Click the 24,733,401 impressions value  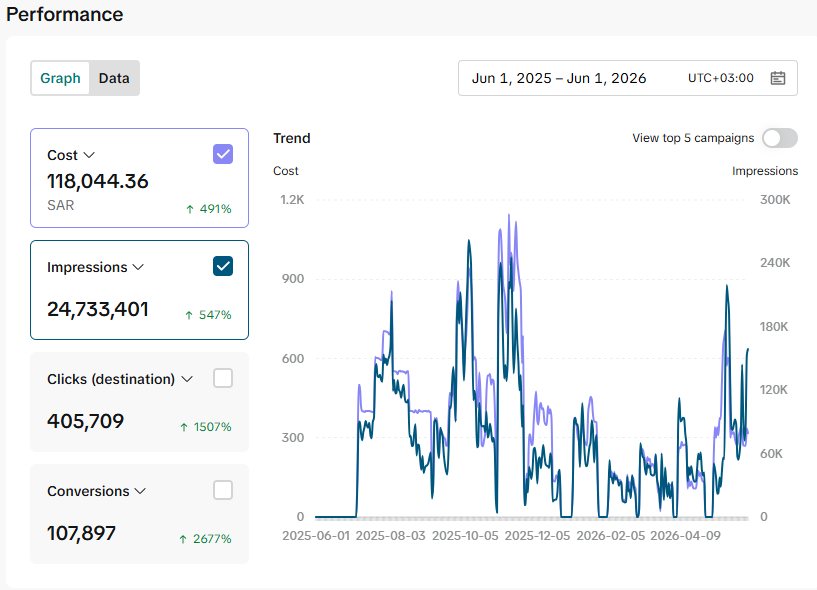[x=98, y=309]
